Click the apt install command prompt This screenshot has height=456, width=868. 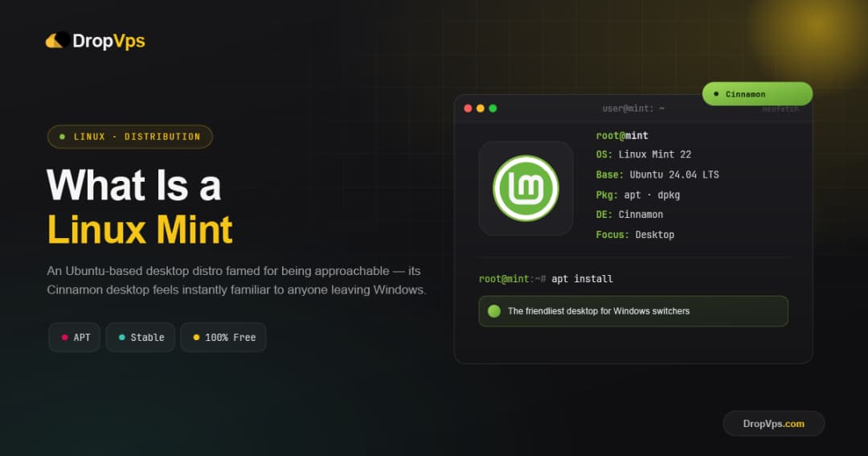(x=546, y=279)
